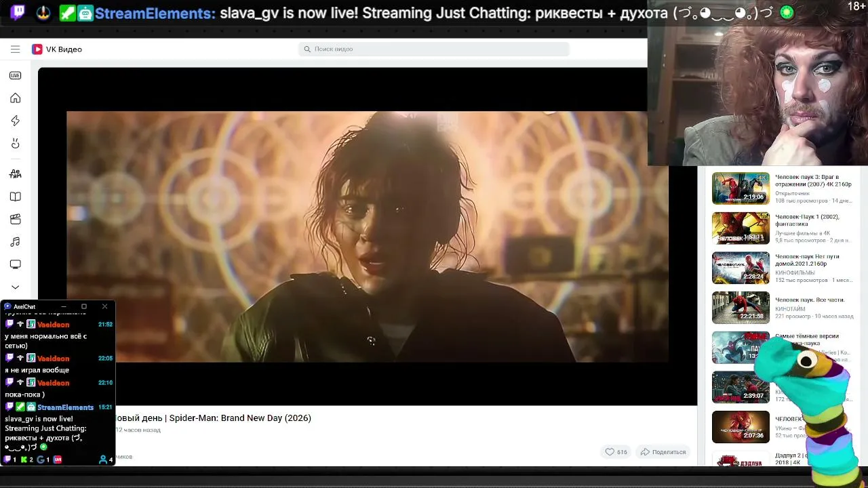Screen dimensions: 868x488
Task: Click the red LIVE icon in AxelChat footer
Action: click(58, 460)
